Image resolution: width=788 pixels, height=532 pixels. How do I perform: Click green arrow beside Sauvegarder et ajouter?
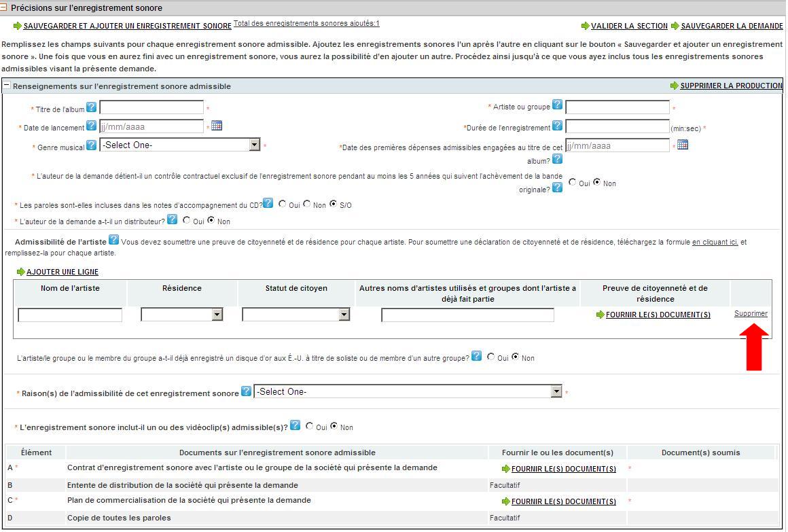point(18,26)
